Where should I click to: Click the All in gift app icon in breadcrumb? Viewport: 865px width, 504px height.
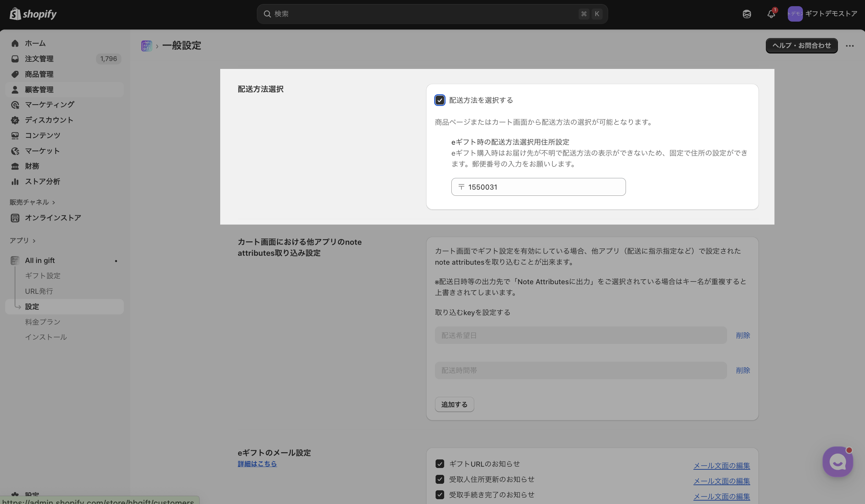point(146,46)
